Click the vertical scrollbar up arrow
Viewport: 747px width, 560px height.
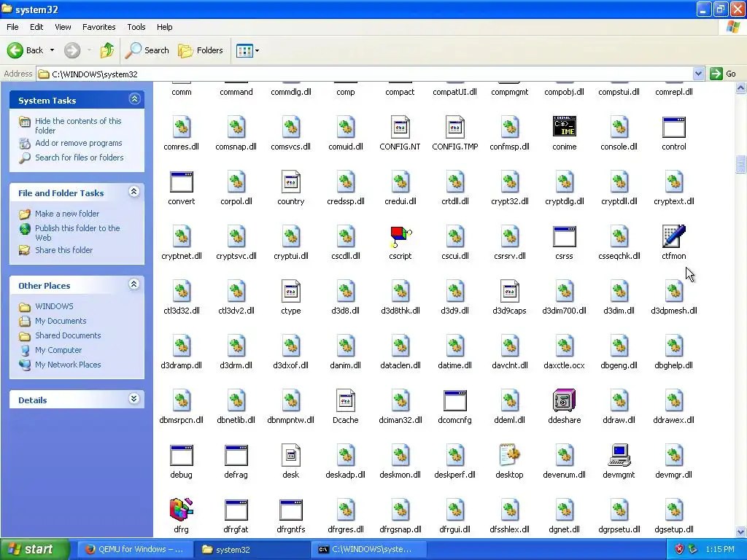coord(741,88)
